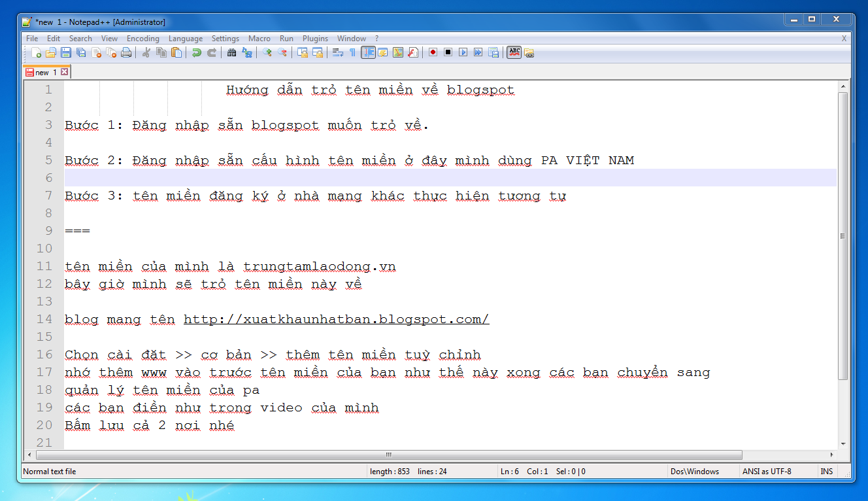The image size is (868, 501).
Task: Click the Save All toolbar icon
Action: [80, 52]
